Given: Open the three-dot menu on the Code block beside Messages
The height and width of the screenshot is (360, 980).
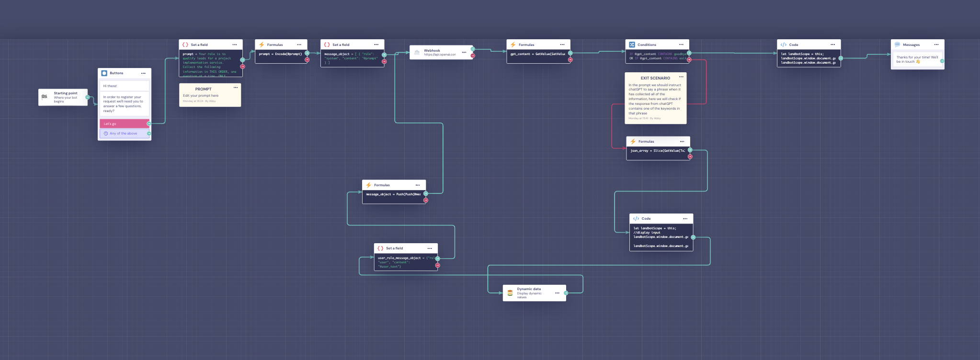Looking at the screenshot, I should 833,45.
